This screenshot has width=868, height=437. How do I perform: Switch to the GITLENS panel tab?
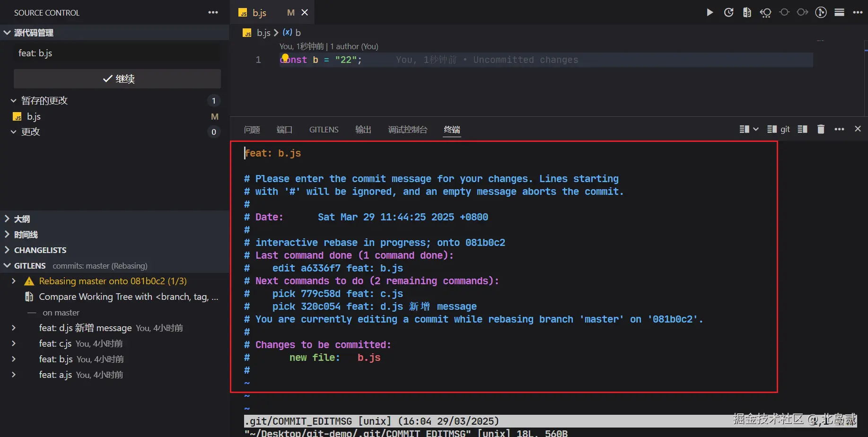324,130
